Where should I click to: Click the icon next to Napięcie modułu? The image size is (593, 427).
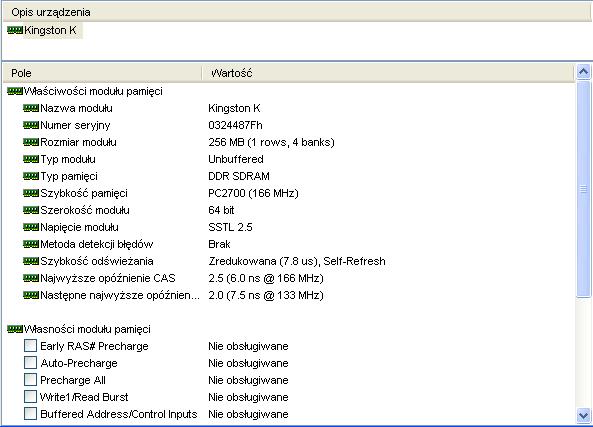pyautogui.click(x=31, y=227)
